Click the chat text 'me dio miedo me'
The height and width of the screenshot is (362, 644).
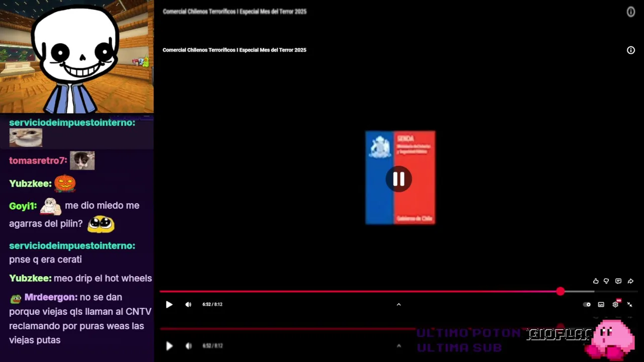point(102,205)
